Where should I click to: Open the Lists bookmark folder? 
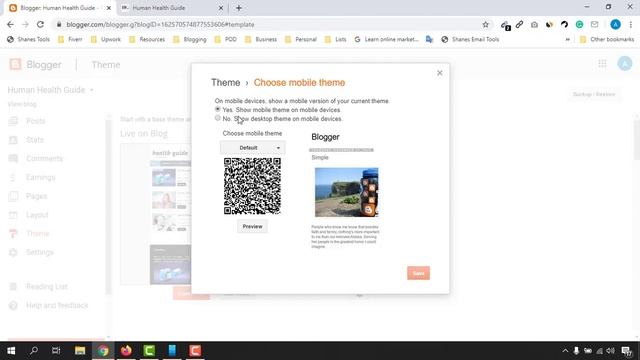click(x=336, y=39)
